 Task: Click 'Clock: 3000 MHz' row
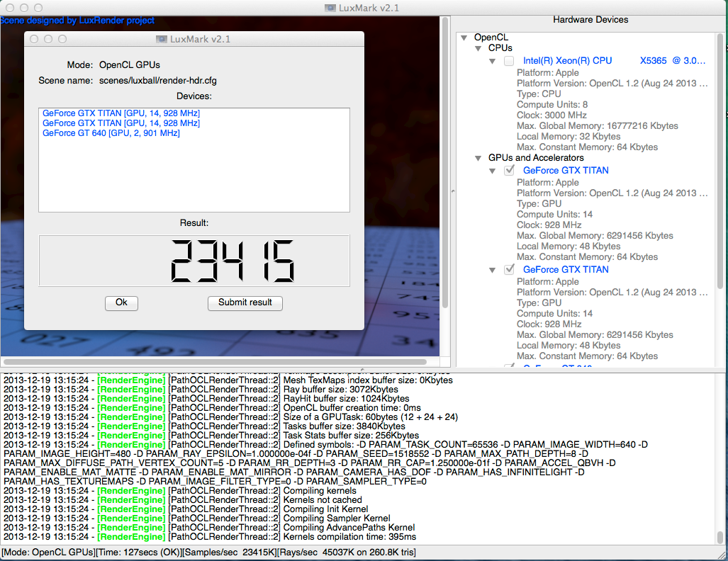click(551, 115)
